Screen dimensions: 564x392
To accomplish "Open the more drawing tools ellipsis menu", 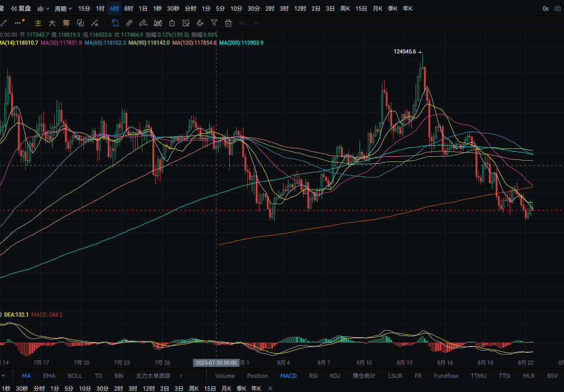I will 19,23.
